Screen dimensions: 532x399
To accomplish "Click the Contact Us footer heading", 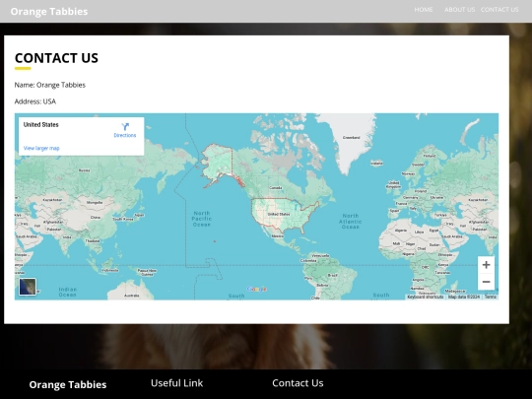I will pos(298,383).
